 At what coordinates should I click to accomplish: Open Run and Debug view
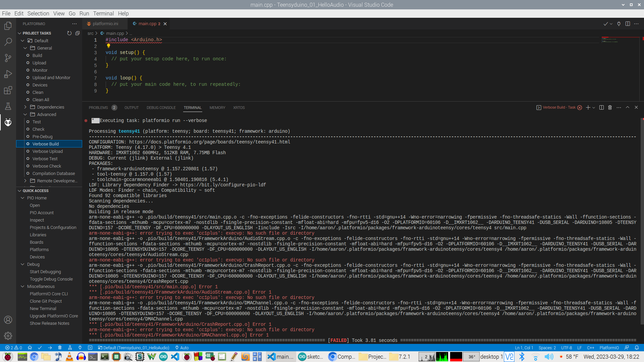[x=8, y=74]
